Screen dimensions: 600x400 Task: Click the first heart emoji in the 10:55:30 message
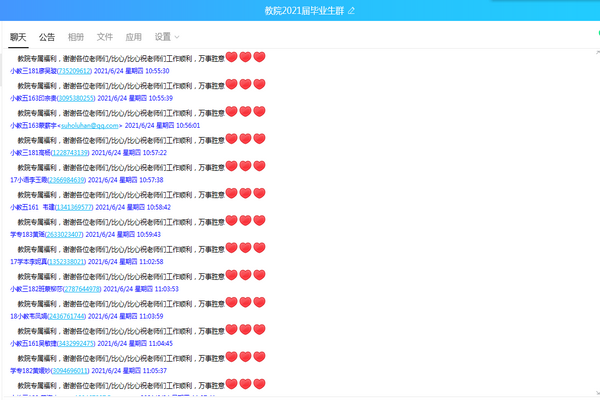[x=231, y=58]
